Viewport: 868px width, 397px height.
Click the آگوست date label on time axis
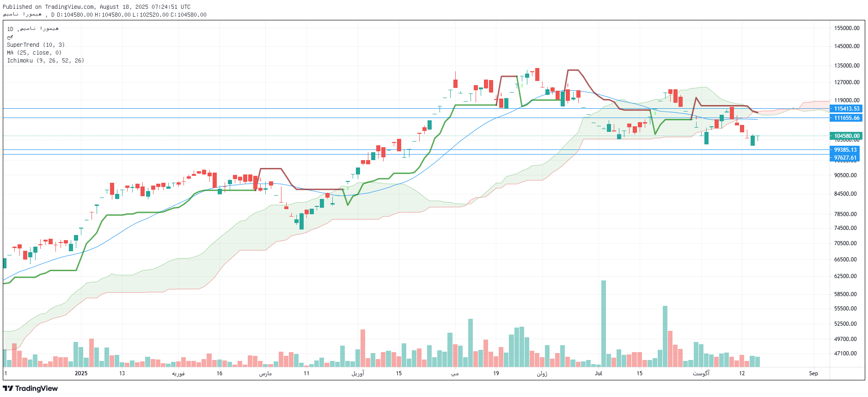(x=701, y=373)
